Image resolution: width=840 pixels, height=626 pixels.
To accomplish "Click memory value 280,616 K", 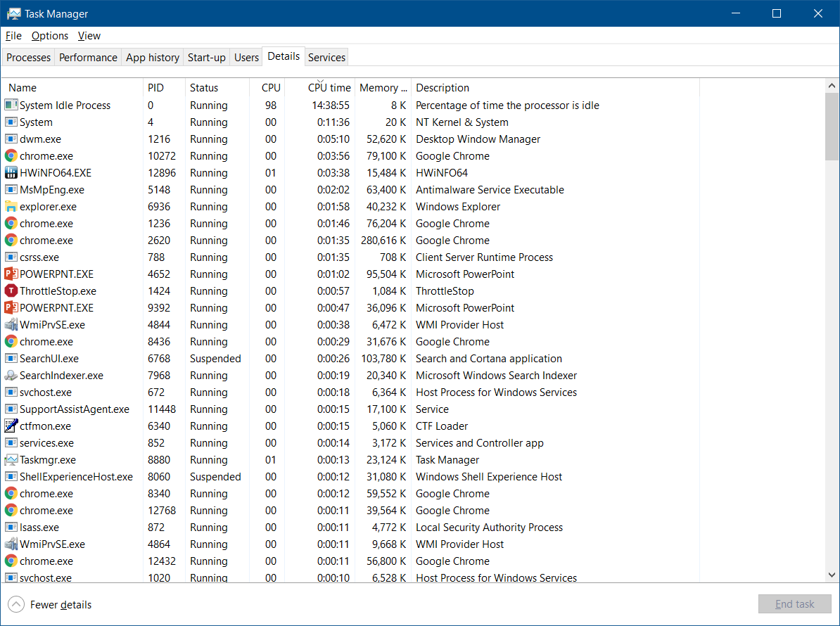I will (x=383, y=241).
